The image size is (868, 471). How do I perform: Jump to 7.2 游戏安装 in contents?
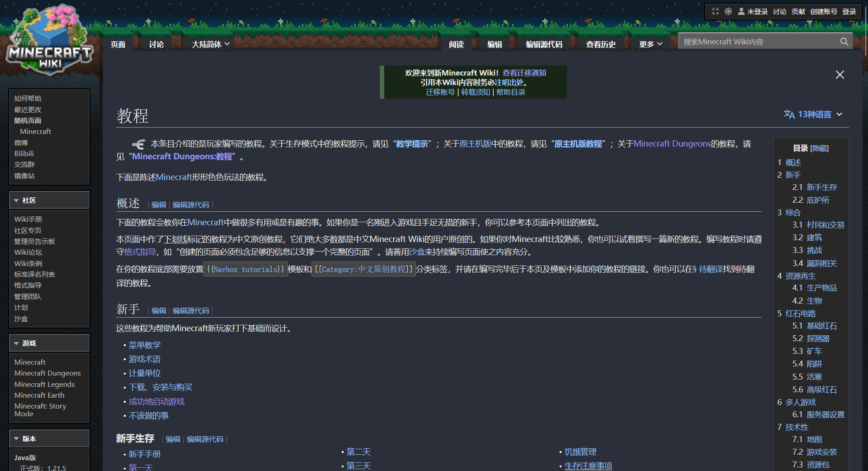[x=815, y=452]
